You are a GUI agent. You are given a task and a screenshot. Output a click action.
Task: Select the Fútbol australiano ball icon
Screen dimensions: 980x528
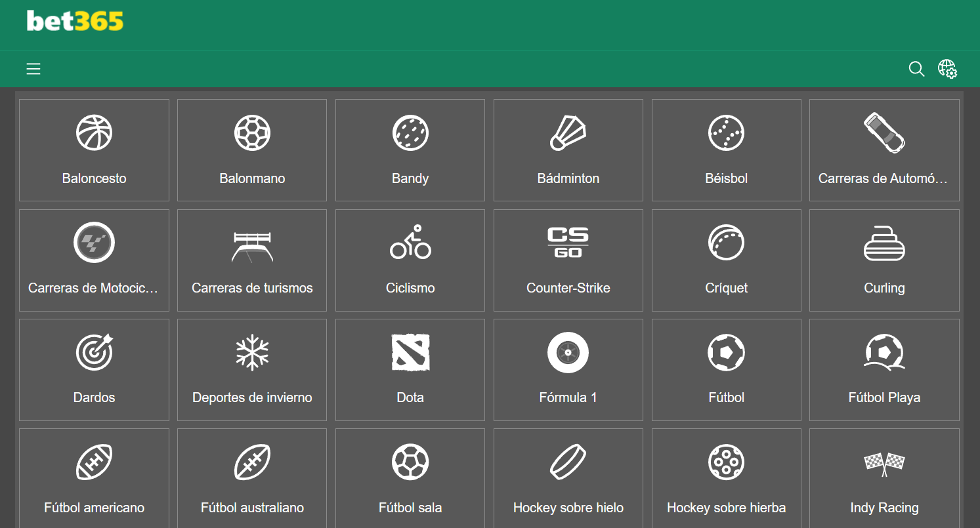tap(252, 462)
